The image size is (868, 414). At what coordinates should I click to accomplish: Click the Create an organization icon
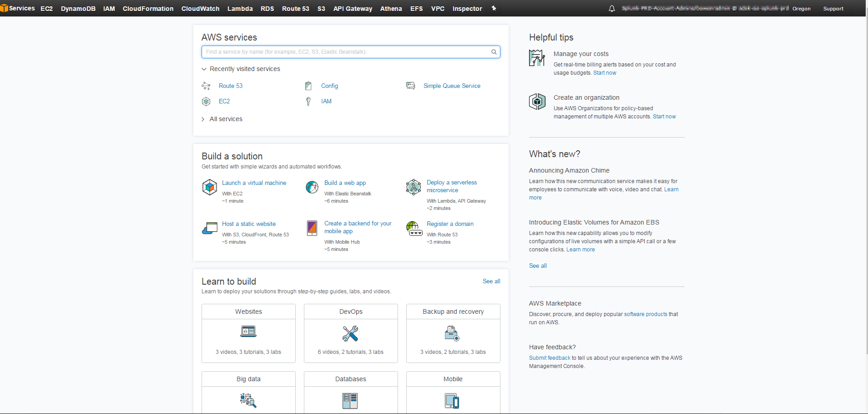(x=537, y=101)
